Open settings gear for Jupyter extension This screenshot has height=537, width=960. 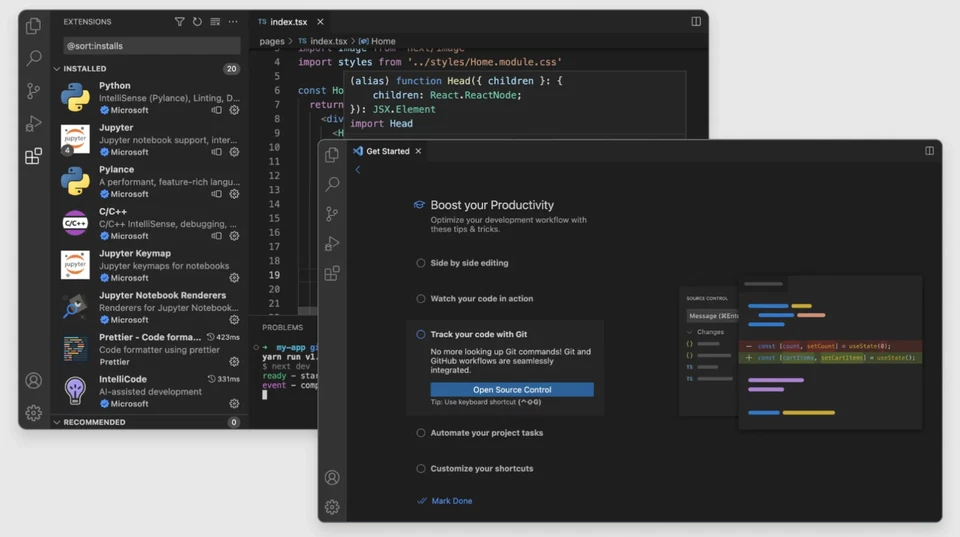[x=234, y=152]
